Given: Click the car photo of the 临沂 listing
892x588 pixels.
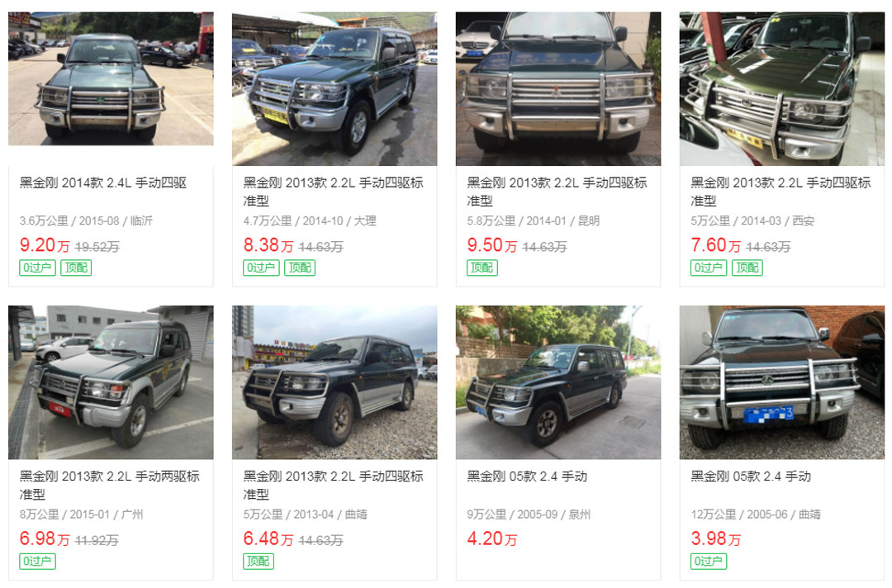Looking at the screenshot, I should tap(111, 79).
